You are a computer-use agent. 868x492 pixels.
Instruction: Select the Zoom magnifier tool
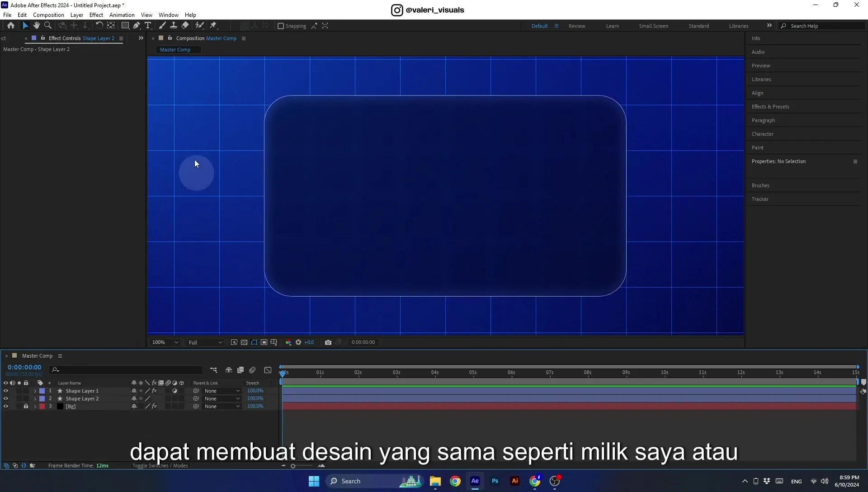(x=48, y=26)
